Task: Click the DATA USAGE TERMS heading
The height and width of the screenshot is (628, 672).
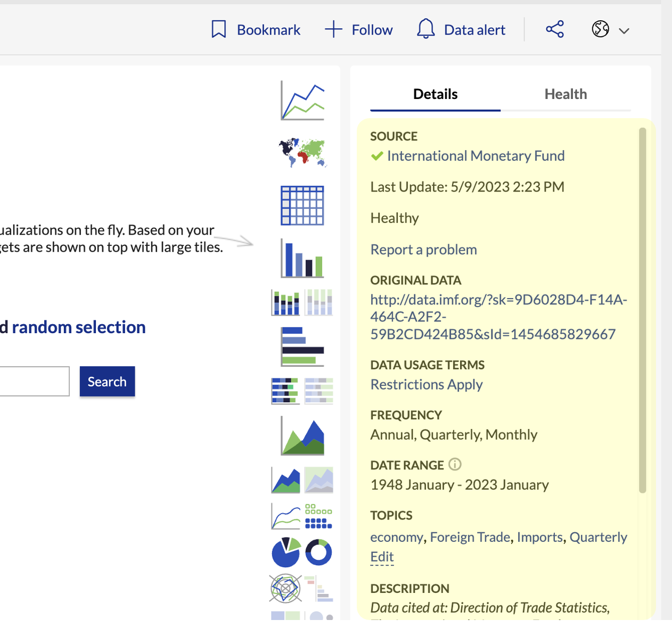Action: tap(427, 365)
